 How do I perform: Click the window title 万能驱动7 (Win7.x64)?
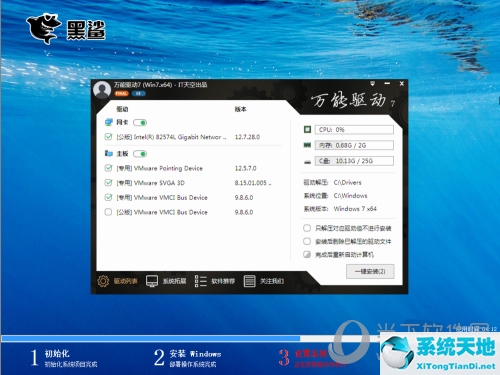point(160,85)
